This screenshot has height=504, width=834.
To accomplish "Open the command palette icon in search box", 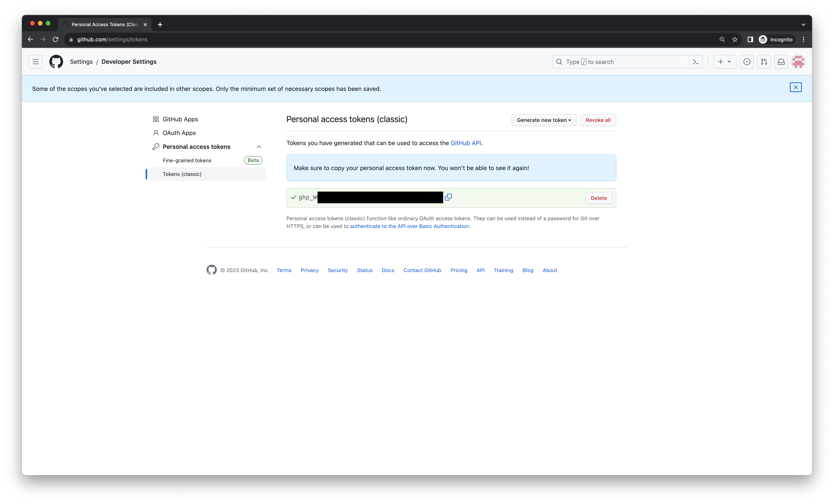I will tap(696, 62).
